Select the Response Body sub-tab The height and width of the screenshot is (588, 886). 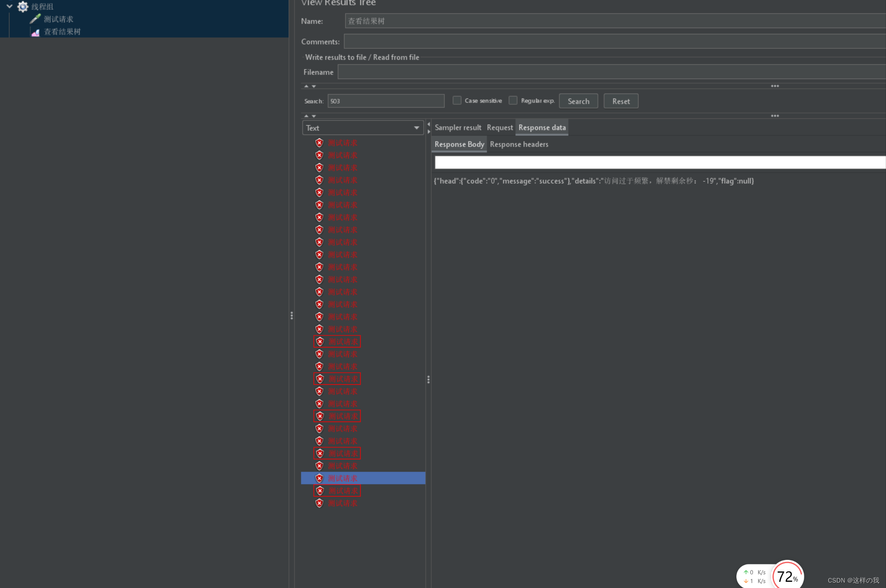(459, 144)
